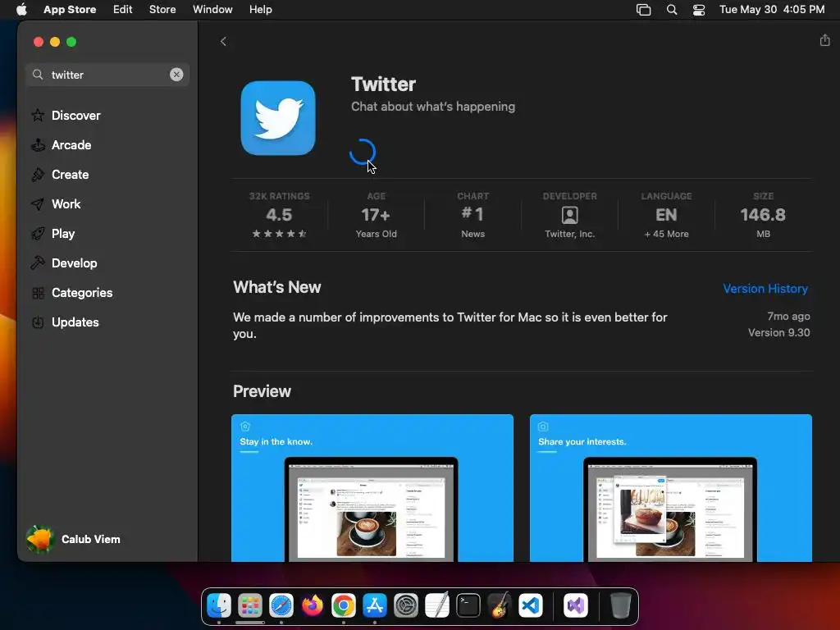This screenshot has width=840, height=630.
Task: Open the Version History link
Action: (765, 288)
